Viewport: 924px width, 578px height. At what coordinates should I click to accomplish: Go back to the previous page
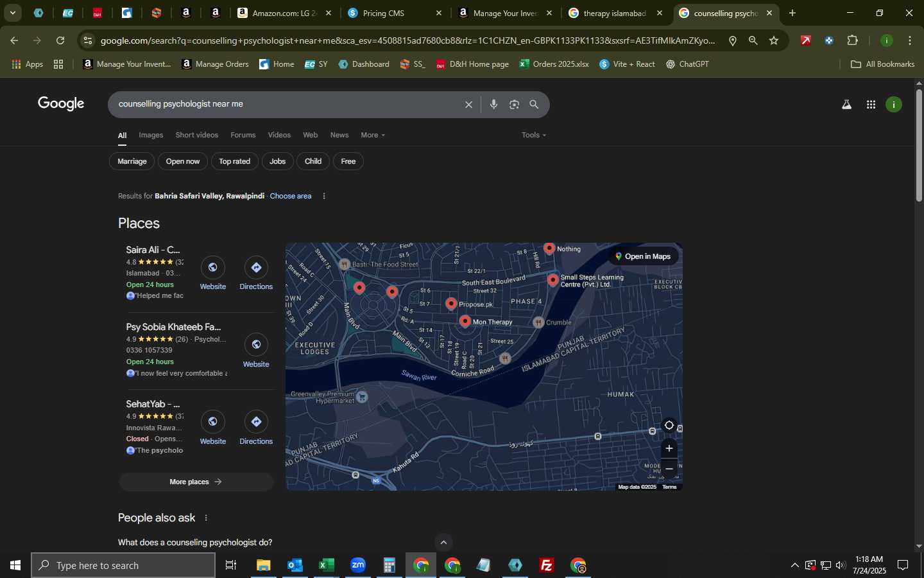tap(14, 40)
